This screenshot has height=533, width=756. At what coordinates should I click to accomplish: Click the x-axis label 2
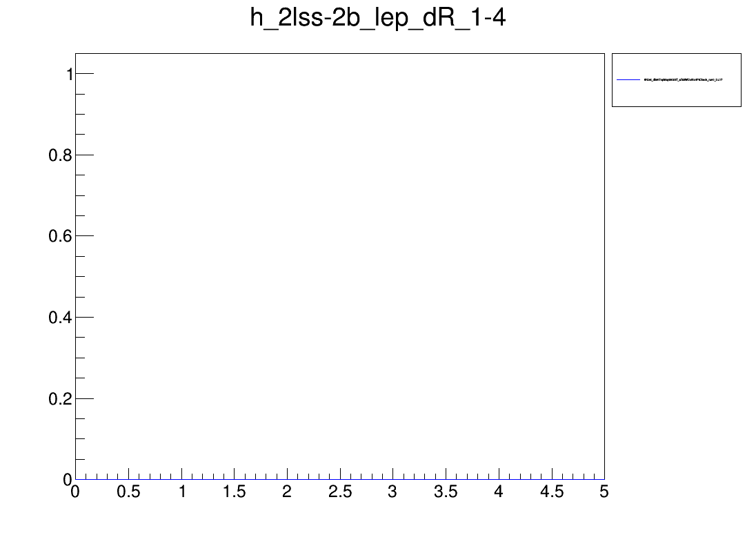[287, 492]
